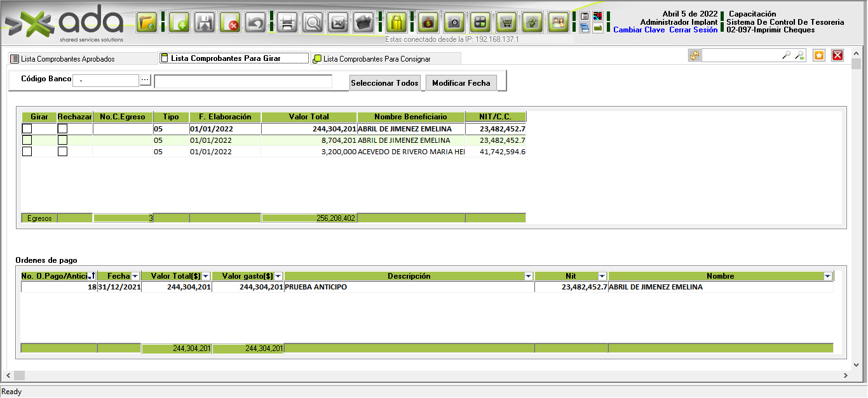Click the padlock icon in toolbar

tap(396, 23)
